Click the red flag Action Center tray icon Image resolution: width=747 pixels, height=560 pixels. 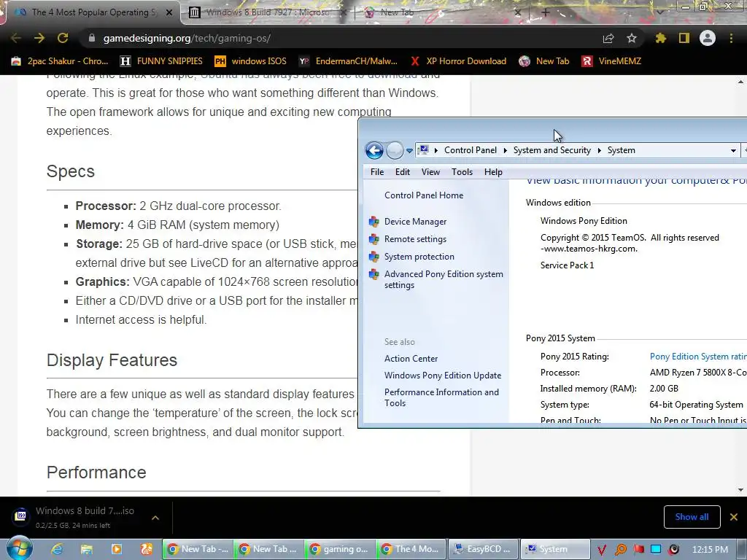(x=639, y=550)
